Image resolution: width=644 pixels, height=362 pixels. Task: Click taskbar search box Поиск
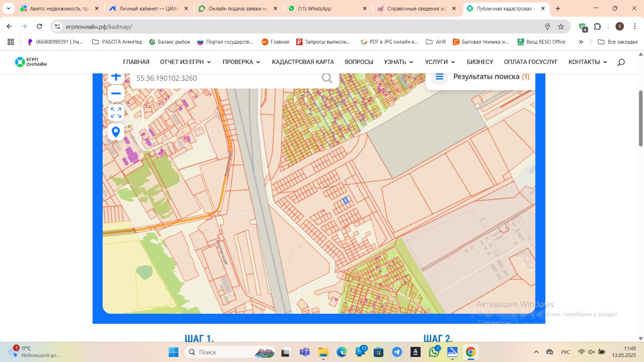coord(230,352)
